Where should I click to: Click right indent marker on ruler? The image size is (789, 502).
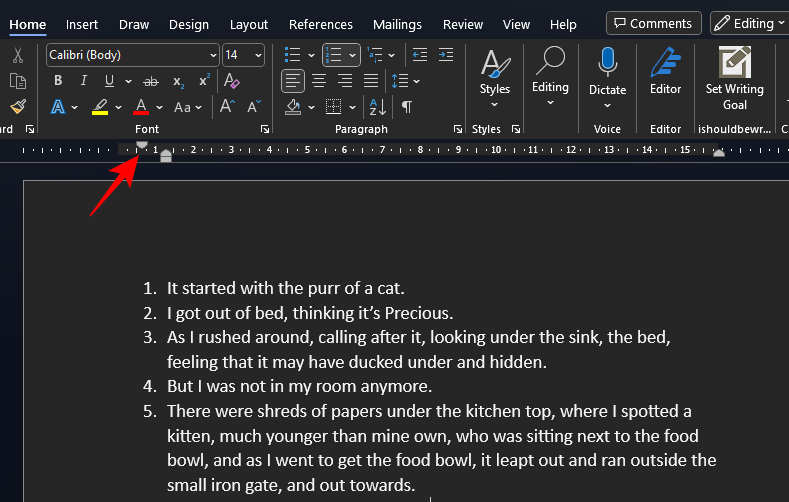point(719,153)
